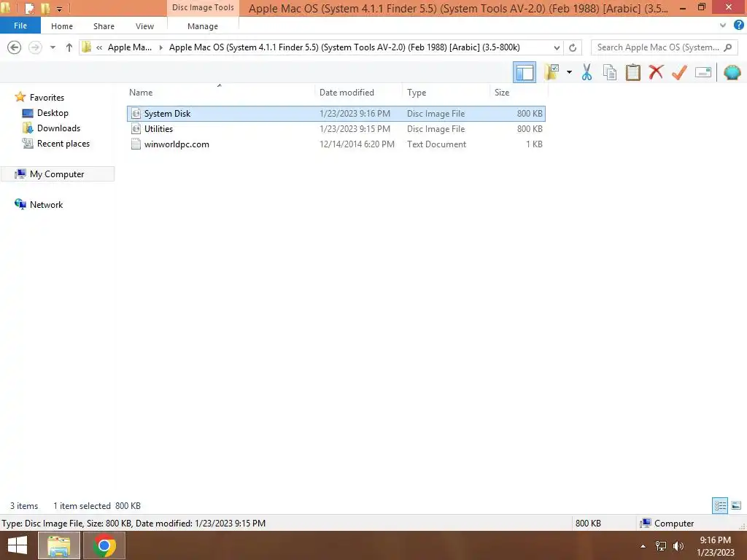Click the network tray icon
Screen dimensions: 747x560
click(661, 546)
